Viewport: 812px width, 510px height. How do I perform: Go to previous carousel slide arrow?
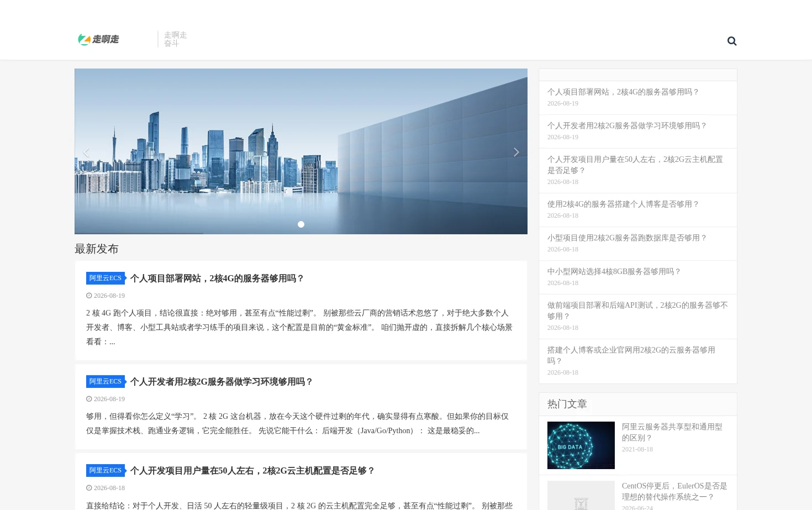pyautogui.click(x=86, y=152)
